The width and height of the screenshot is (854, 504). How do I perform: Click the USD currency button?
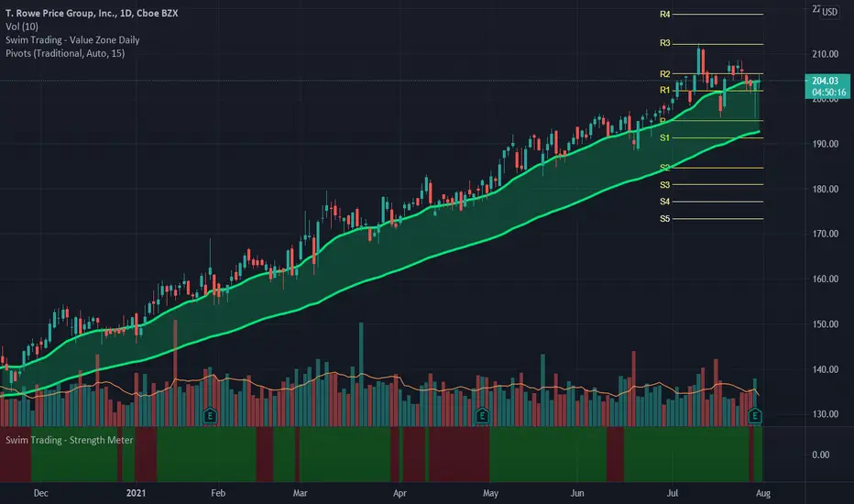(x=829, y=12)
